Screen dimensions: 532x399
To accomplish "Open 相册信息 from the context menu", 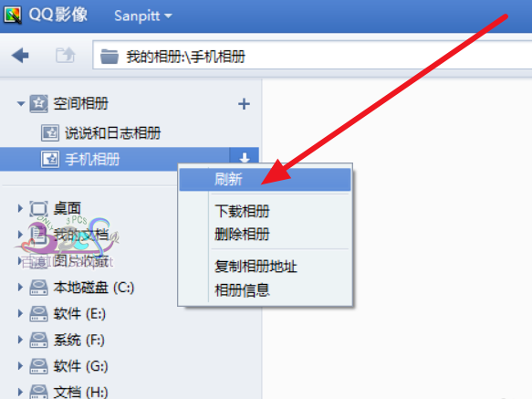I will pos(242,290).
